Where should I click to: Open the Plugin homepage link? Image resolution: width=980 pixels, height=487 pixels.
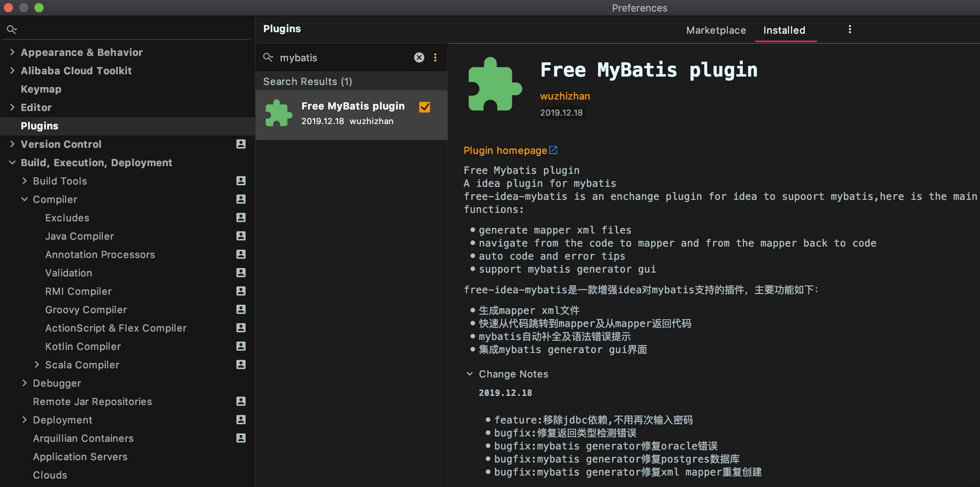(x=505, y=150)
